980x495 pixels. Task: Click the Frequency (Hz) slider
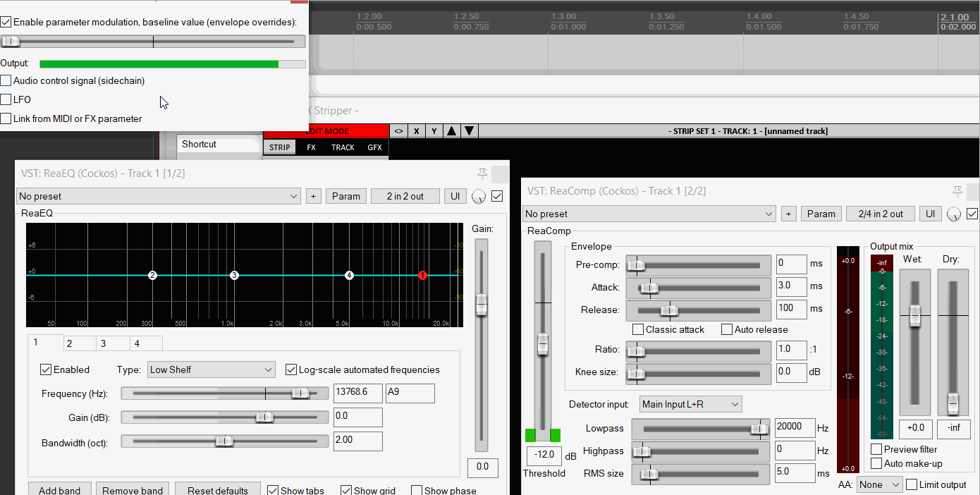pyautogui.click(x=225, y=393)
